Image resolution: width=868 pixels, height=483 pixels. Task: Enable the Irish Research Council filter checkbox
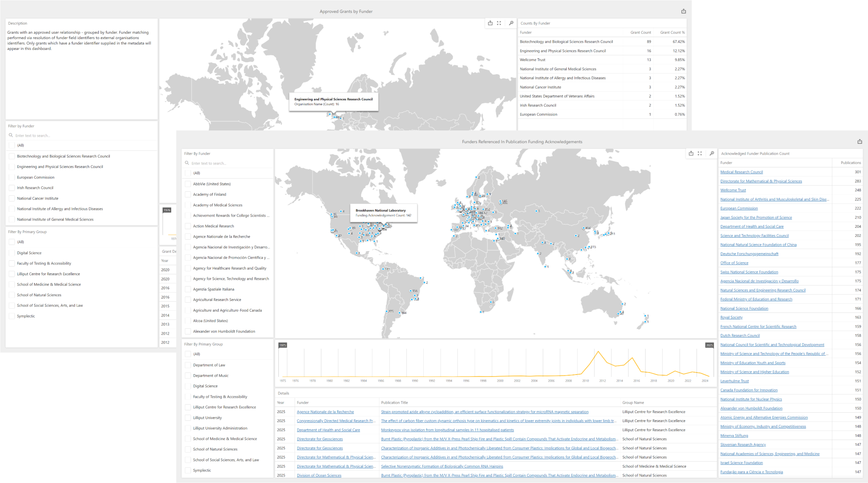tap(12, 188)
